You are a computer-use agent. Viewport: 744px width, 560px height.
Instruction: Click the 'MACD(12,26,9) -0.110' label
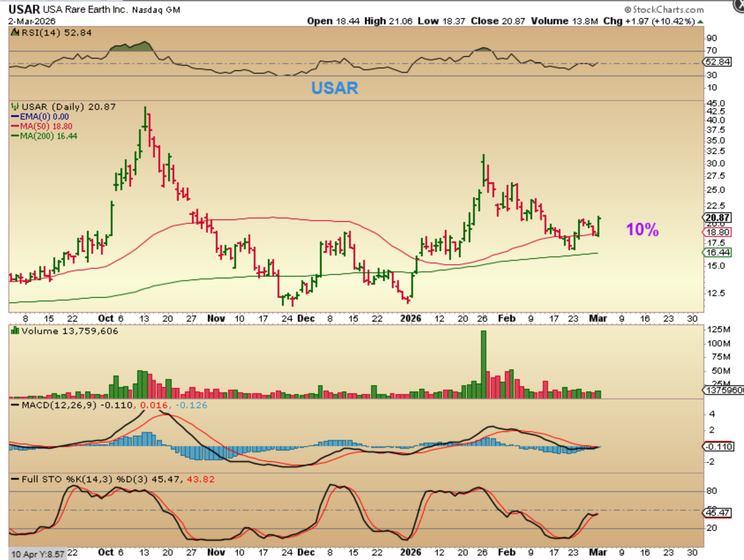coord(77,405)
